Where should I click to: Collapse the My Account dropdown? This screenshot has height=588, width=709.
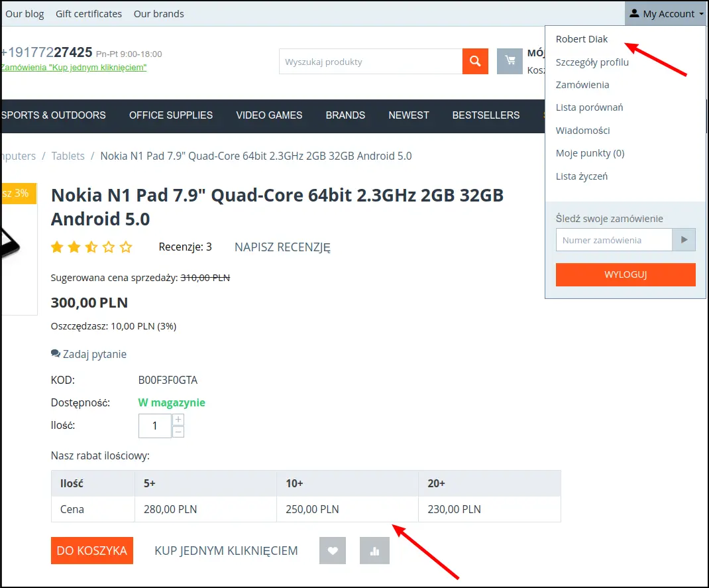point(666,13)
